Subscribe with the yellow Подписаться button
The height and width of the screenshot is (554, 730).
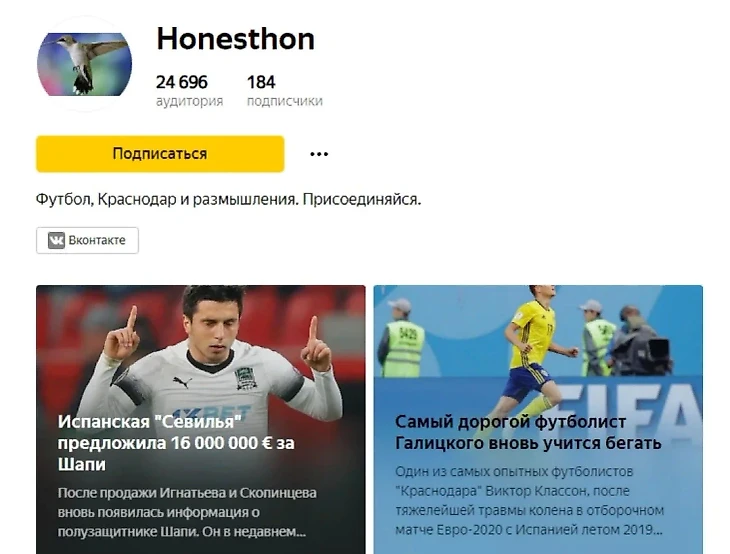point(160,154)
